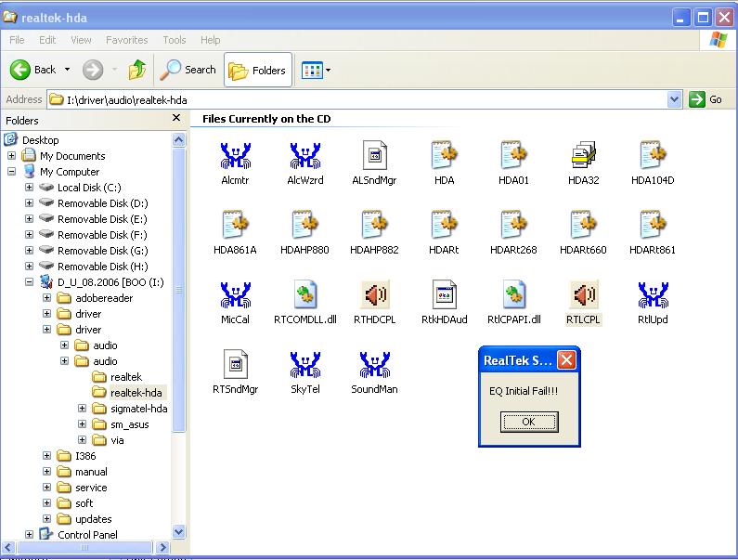Image resolution: width=738 pixels, height=560 pixels.
Task: Click the address bar path field
Action: pyautogui.click(x=357, y=100)
